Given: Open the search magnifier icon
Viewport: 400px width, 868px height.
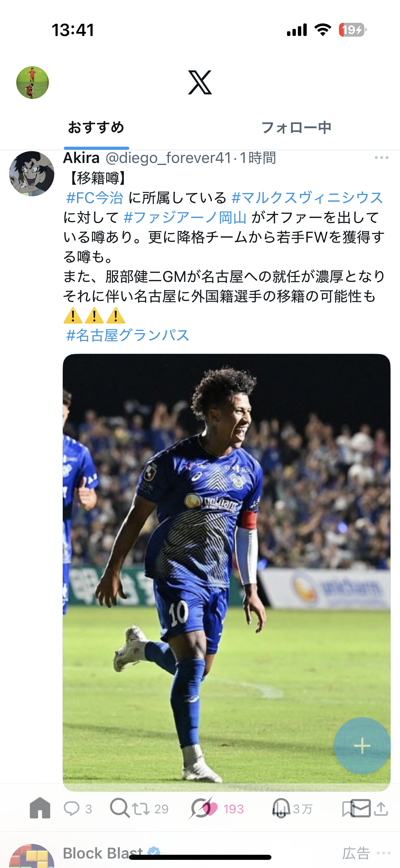Looking at the screenshot, I should click(119, 808).
